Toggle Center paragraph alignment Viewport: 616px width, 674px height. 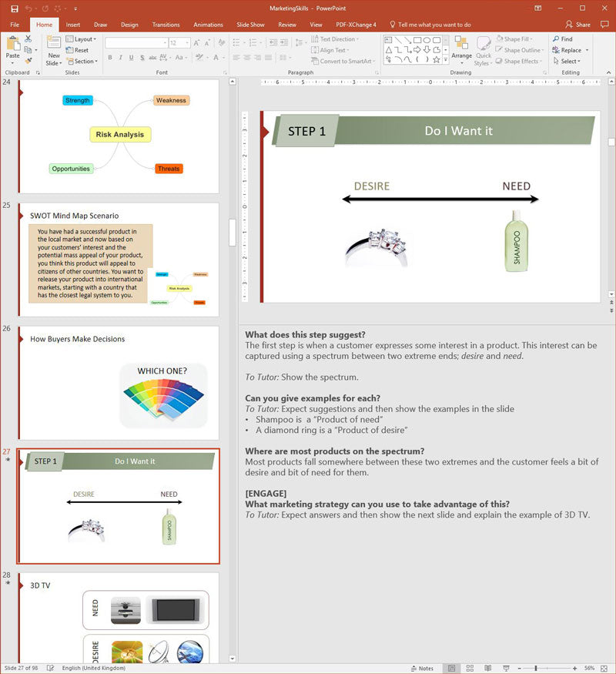(x=247, y=57)
